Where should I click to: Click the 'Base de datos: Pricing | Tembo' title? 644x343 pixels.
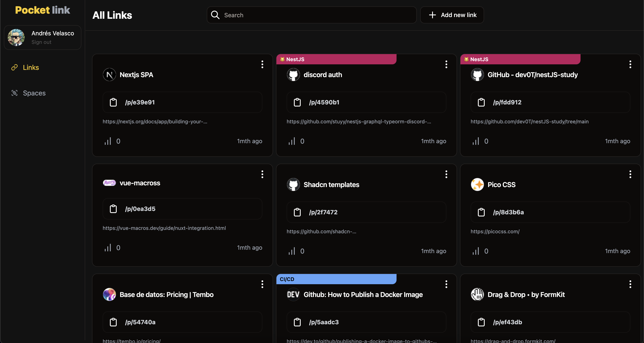(167, 294)
